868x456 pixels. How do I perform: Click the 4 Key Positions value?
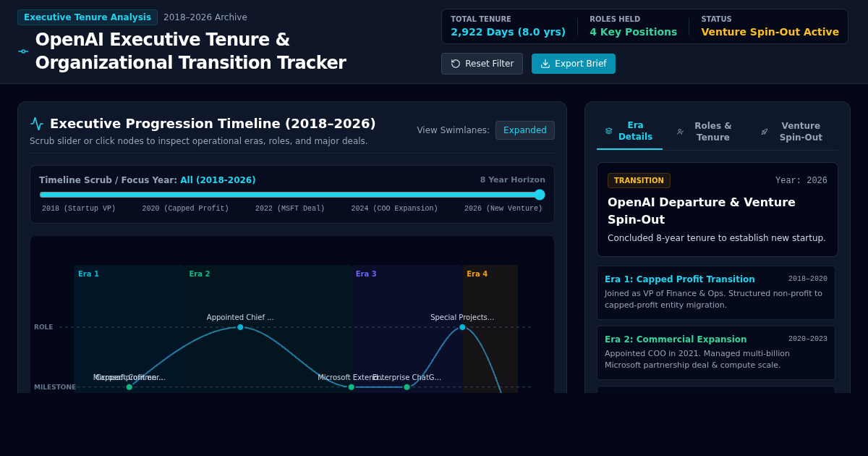point(633,32)
